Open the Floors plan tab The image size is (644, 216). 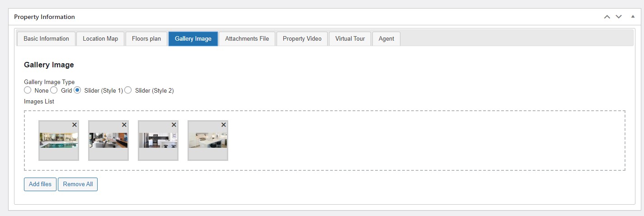(x=146, y=39)
